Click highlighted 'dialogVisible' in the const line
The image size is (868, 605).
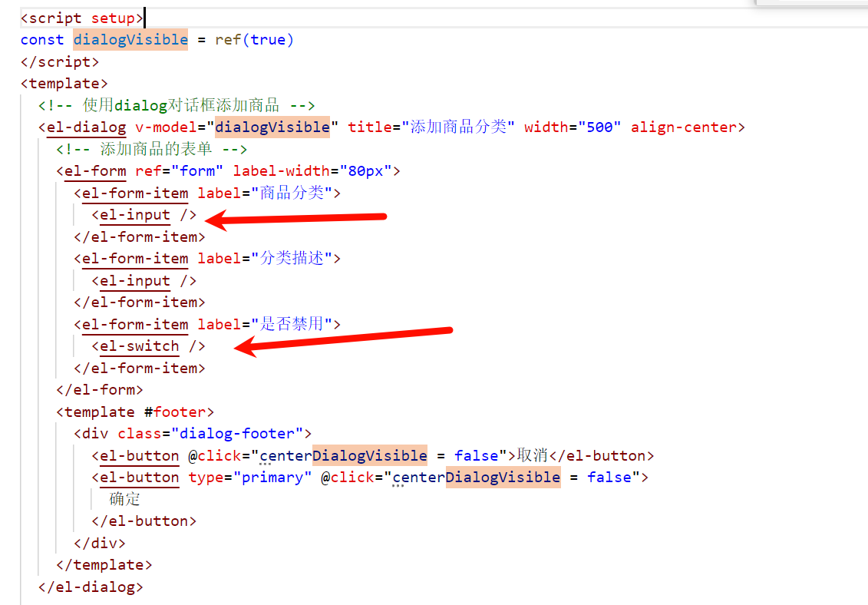[130, 40]
